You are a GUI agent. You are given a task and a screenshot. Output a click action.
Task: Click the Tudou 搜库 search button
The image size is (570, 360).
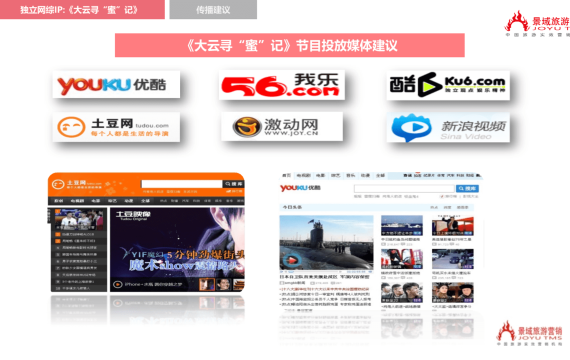point(233,184)
